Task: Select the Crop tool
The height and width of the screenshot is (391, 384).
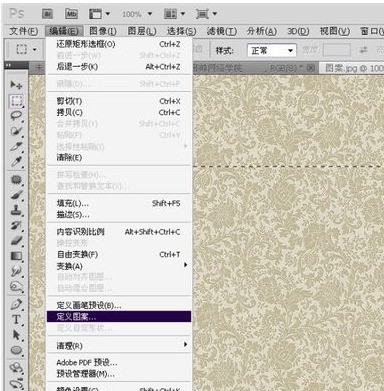Action: click(x=16, y=146)
